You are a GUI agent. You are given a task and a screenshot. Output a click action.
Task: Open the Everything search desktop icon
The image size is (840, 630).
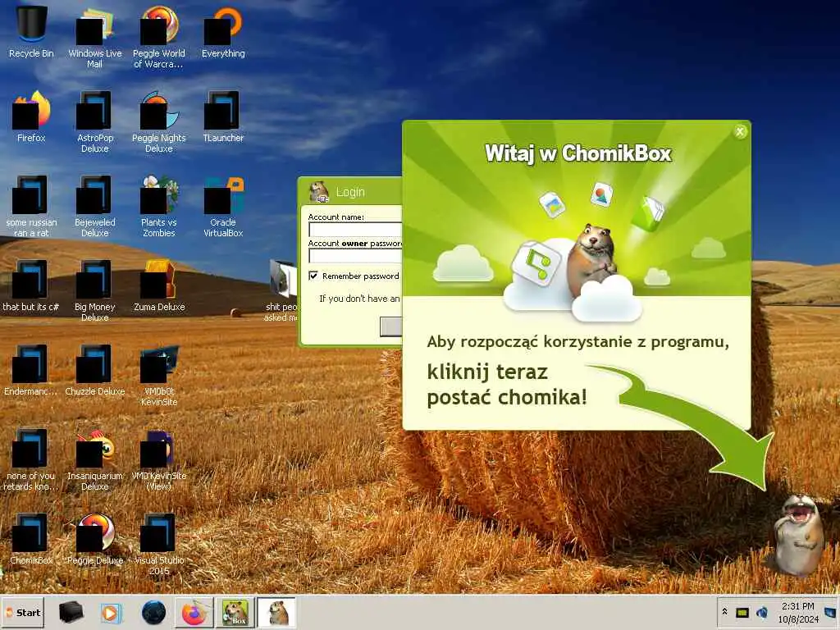click(223, 31)
